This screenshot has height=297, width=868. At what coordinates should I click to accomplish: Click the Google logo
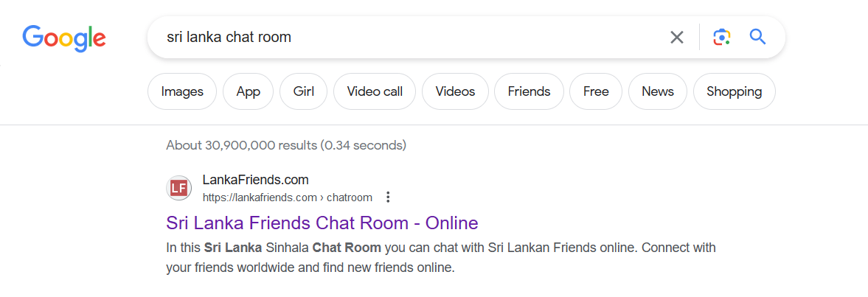(x=64, y=38)
